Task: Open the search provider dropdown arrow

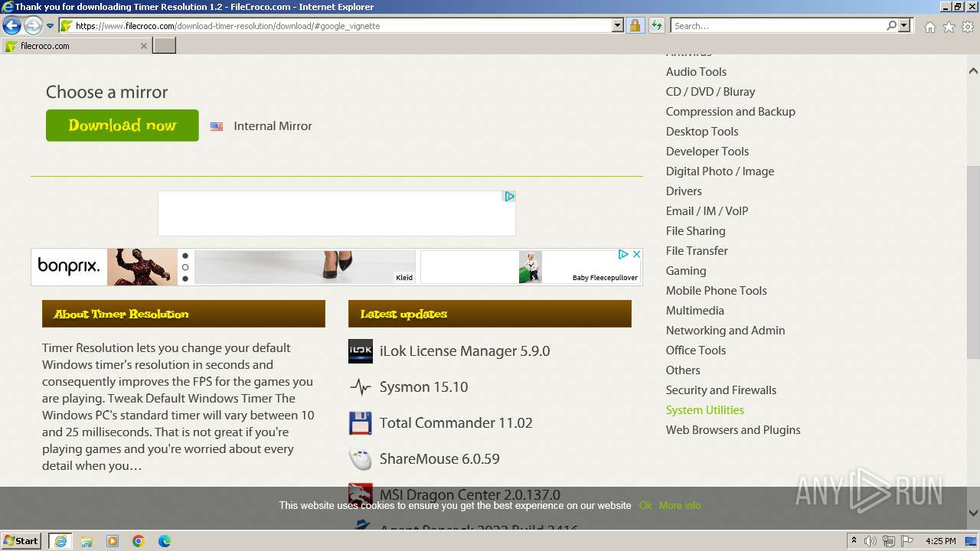Action: (x=904, y=26)
